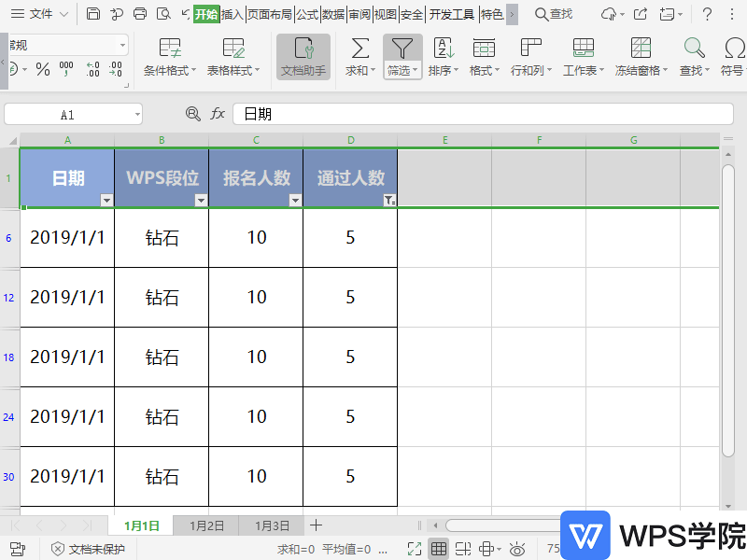Open the Sort (排序) tool
This screenshot has width=747, height=560.
444,49
